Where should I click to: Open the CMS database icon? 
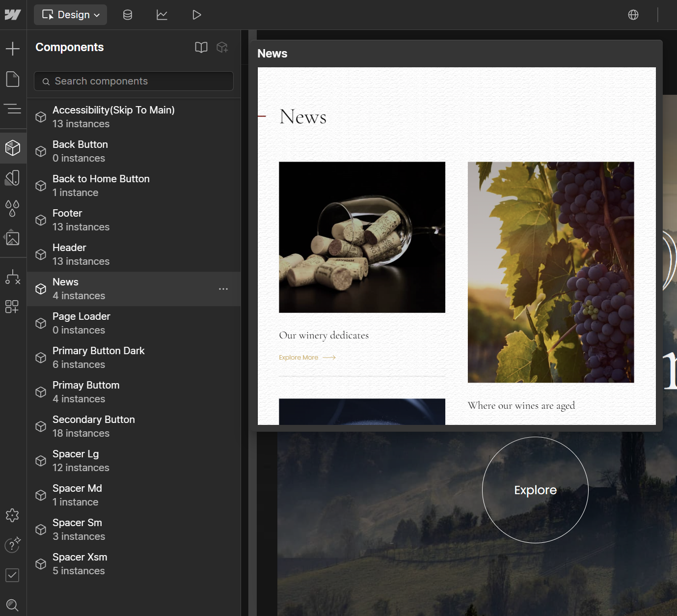point(128,15)
